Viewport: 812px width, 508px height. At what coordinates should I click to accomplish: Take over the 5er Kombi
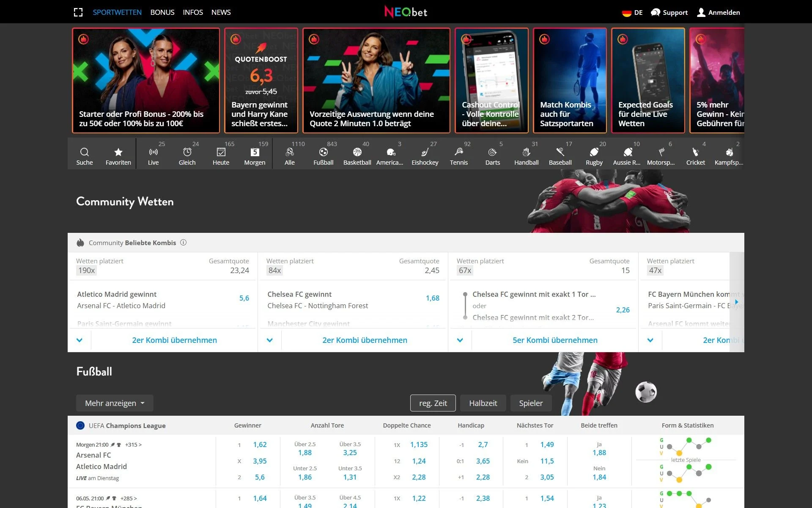tap(555, 340)
